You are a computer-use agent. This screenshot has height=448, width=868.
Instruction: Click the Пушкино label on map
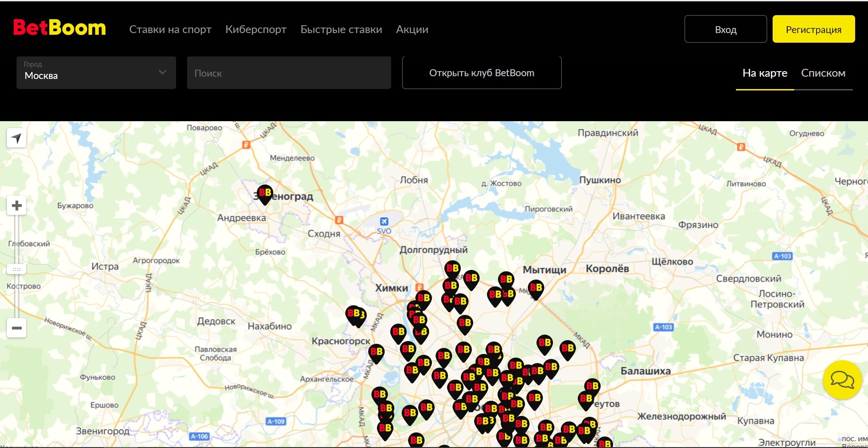[x=600, y=180]
